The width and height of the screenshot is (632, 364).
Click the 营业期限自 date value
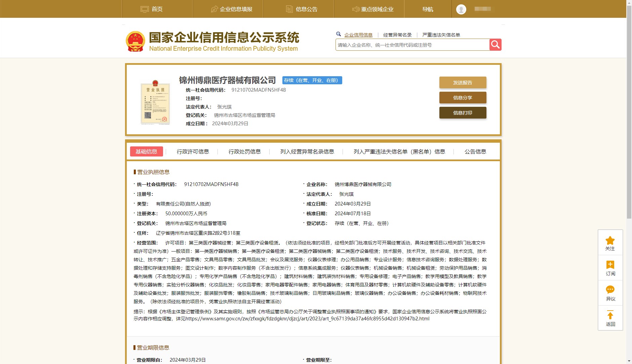pos(188,360)
